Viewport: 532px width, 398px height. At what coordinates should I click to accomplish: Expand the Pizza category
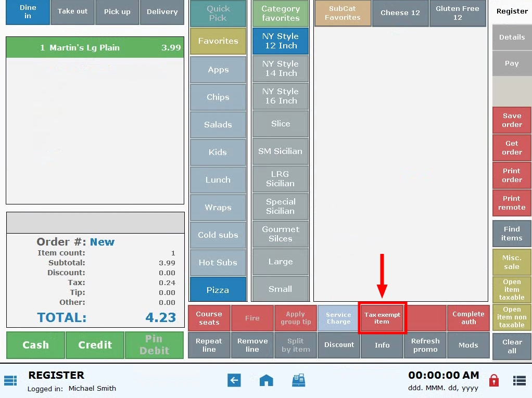click(218, 290)
